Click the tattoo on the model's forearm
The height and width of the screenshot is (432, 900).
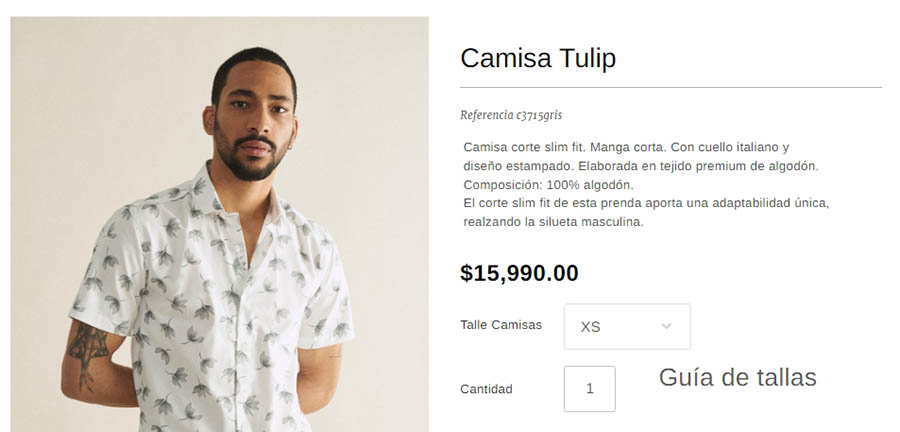[x=90, y=345]
